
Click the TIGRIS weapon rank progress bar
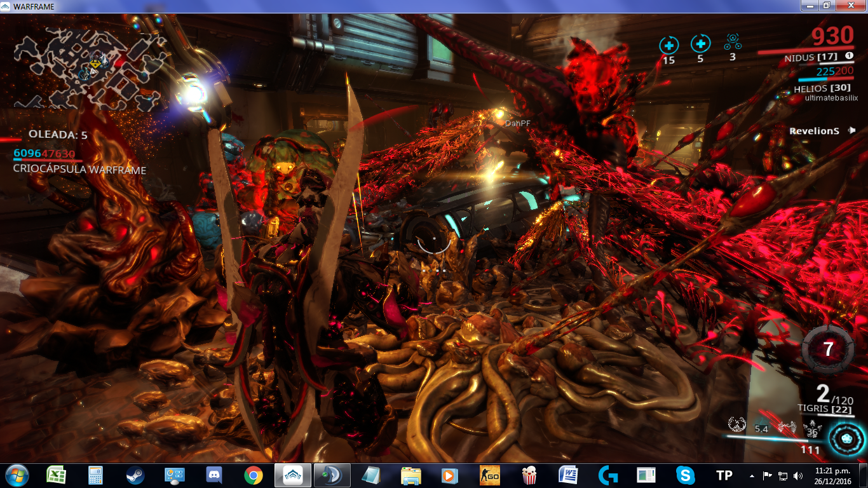[x=827, y=416]
